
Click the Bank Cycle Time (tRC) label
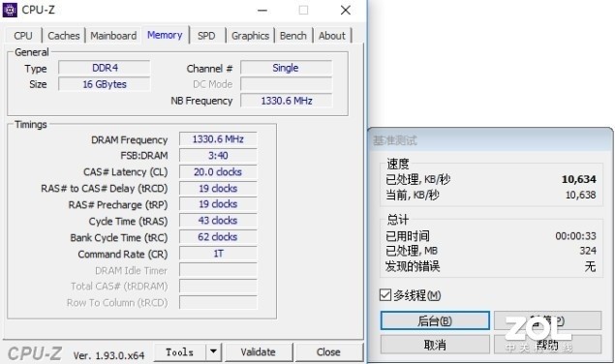pos(119,238)
